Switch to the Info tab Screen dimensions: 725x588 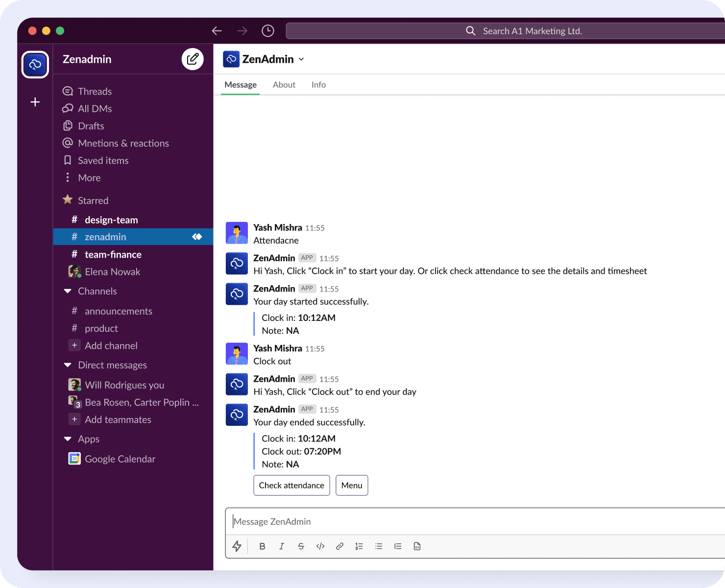point(318,85)
